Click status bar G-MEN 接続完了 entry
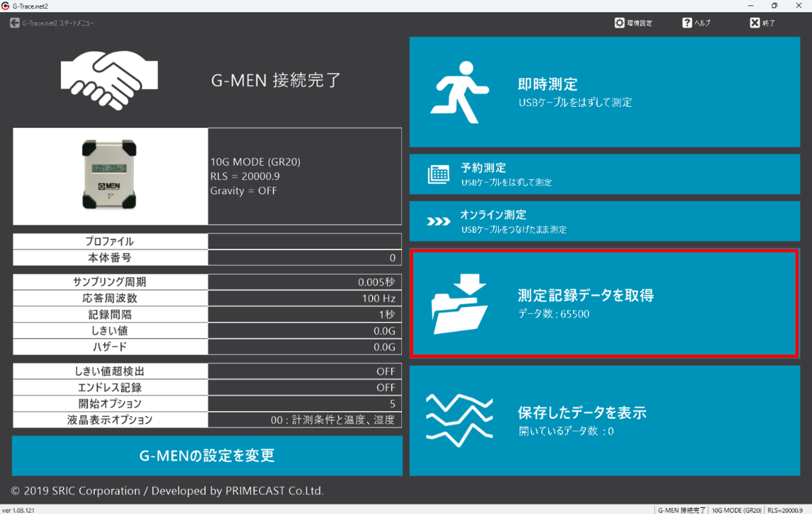Screen dimensions: 812x514 681,510
